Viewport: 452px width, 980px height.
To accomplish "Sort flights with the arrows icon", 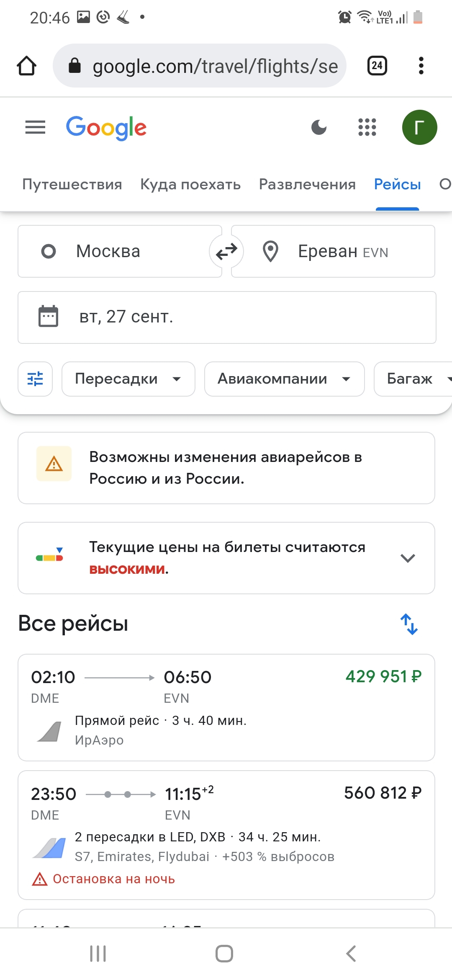I will click(409, 624).
